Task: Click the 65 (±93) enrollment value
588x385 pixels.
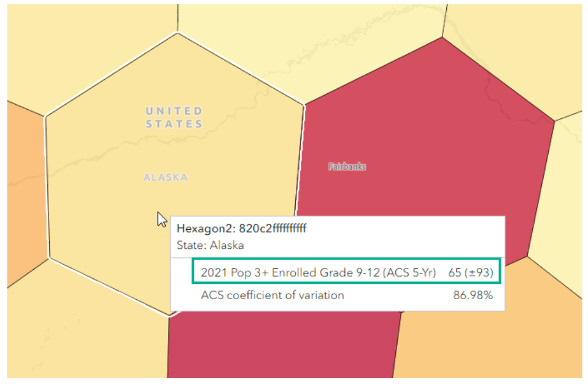Action: tap(470, 272)
